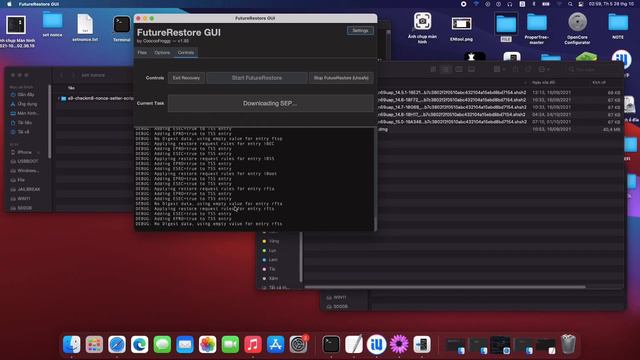Click the headphones icon in menu bar
Screen dimensions: 640x360
tap(510, 4)
